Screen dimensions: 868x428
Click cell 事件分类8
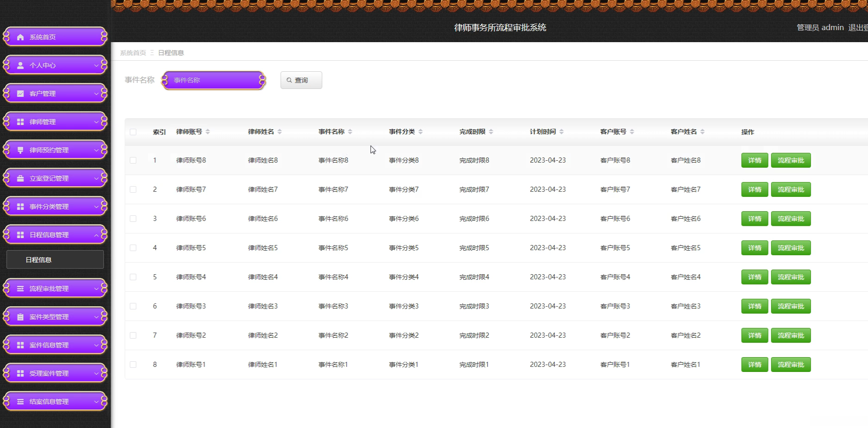pos(403,160)
